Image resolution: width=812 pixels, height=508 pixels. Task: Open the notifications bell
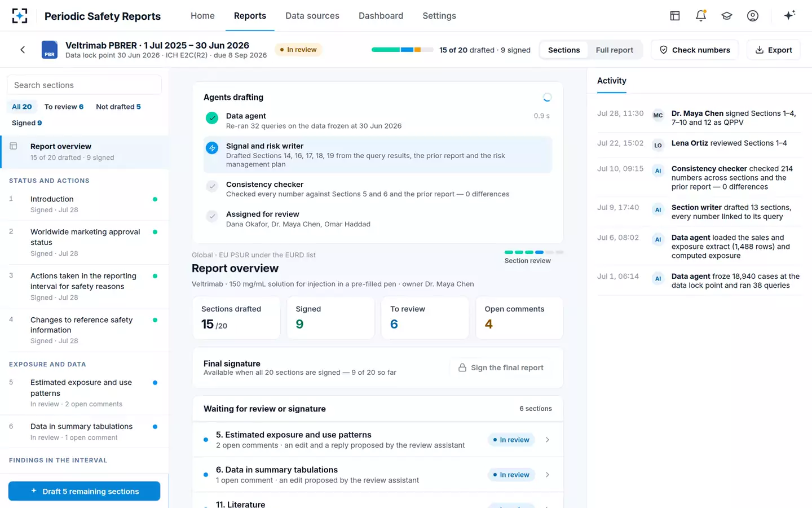[701, 16]
